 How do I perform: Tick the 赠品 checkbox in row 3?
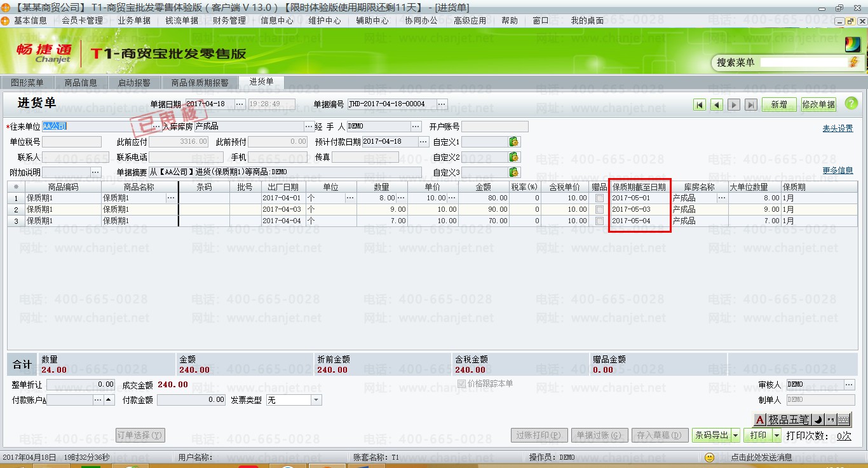599,221
